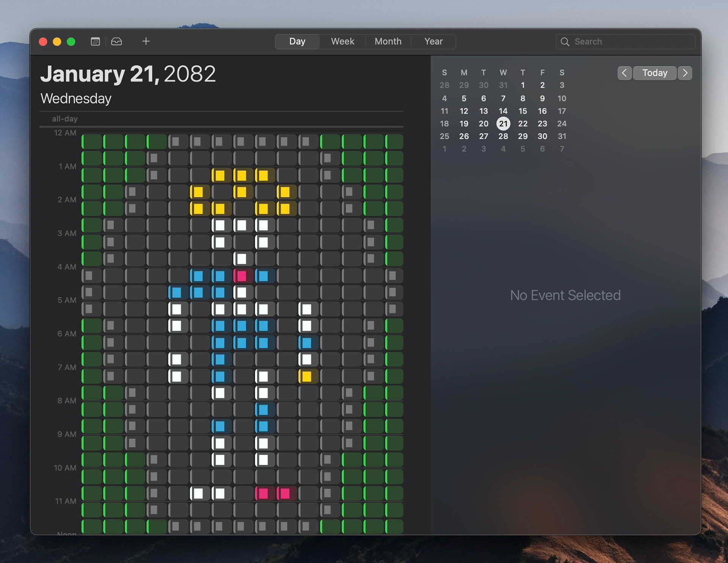Click the yellow event block at 7 AM
The image size is (728, 563).
click(308, 376)
